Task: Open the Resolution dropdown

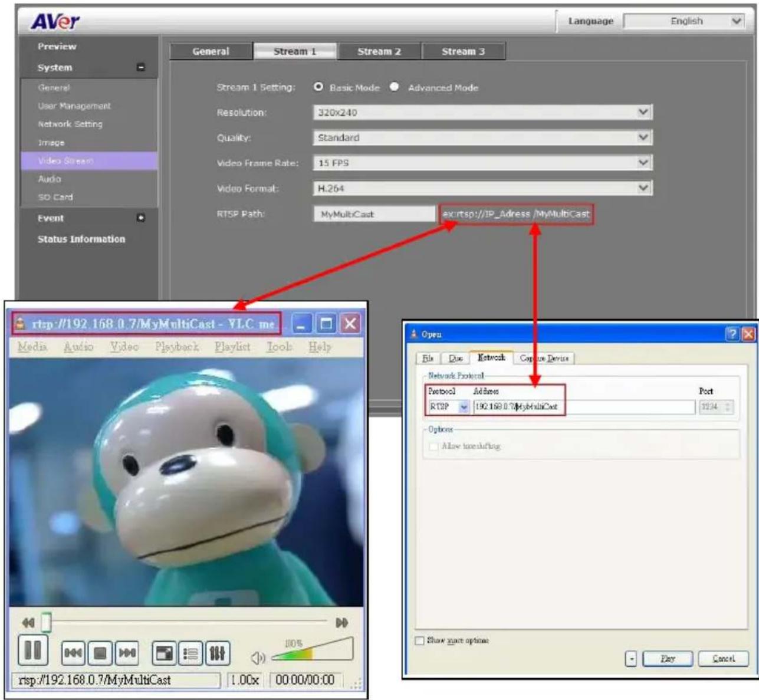Action: point(482,112)
